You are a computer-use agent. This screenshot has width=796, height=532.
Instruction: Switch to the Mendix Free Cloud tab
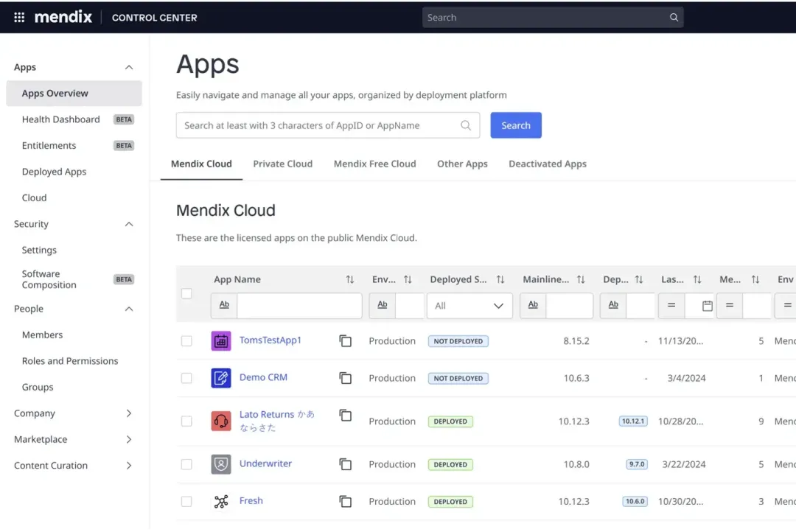(374, 164)
